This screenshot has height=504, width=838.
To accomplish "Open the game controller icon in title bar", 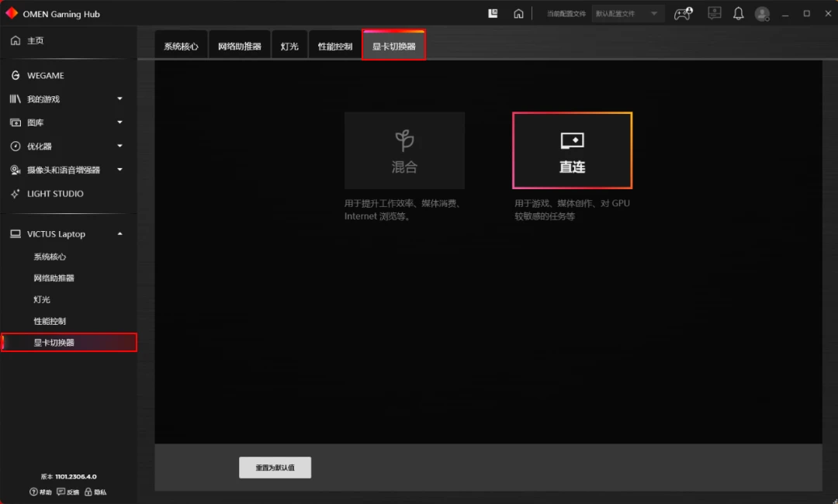I will click(x=683, y=13).
